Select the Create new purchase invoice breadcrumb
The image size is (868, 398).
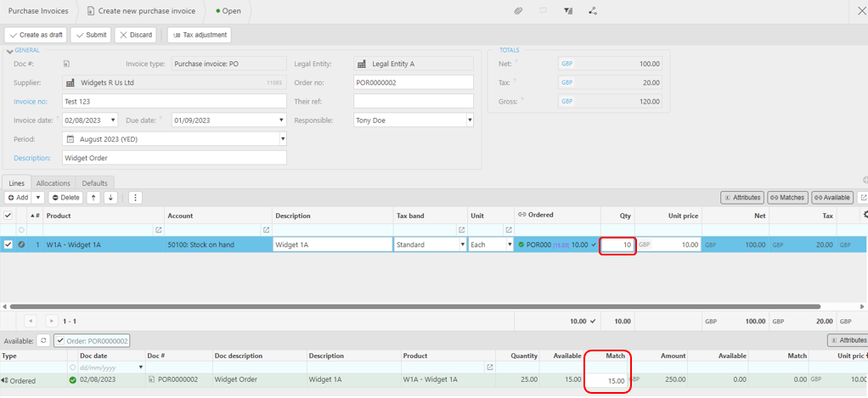(x=141, y=11)
